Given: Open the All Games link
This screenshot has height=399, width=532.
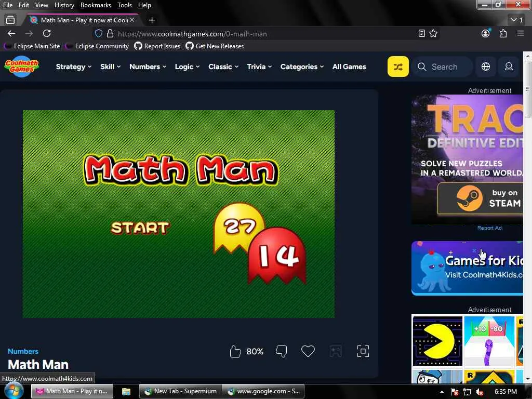Looking at the screenshot, I should [349, 66].
